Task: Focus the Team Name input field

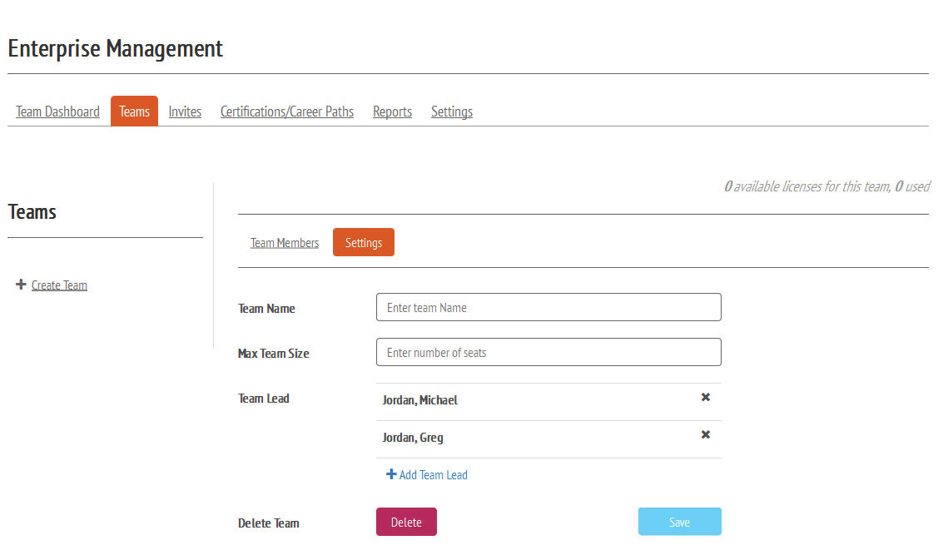Action: pos(548,307)
